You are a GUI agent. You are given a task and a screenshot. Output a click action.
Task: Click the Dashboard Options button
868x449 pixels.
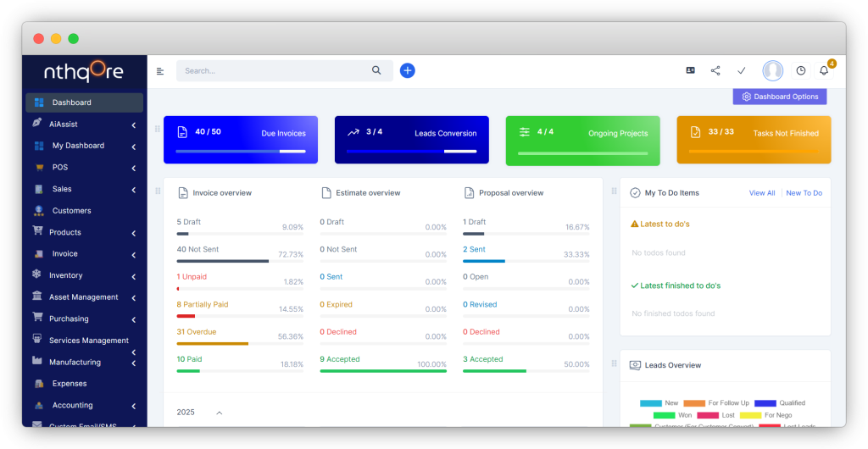(x=780, y=97)
